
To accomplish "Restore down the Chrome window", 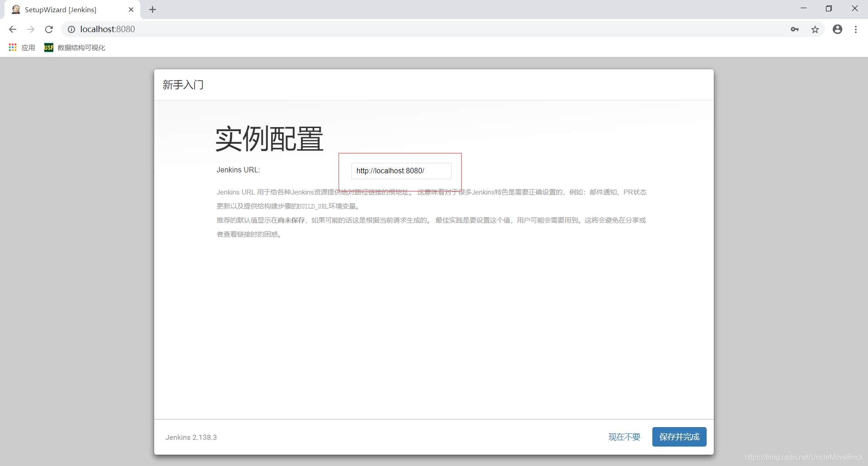I will click(x=829, y=9).
